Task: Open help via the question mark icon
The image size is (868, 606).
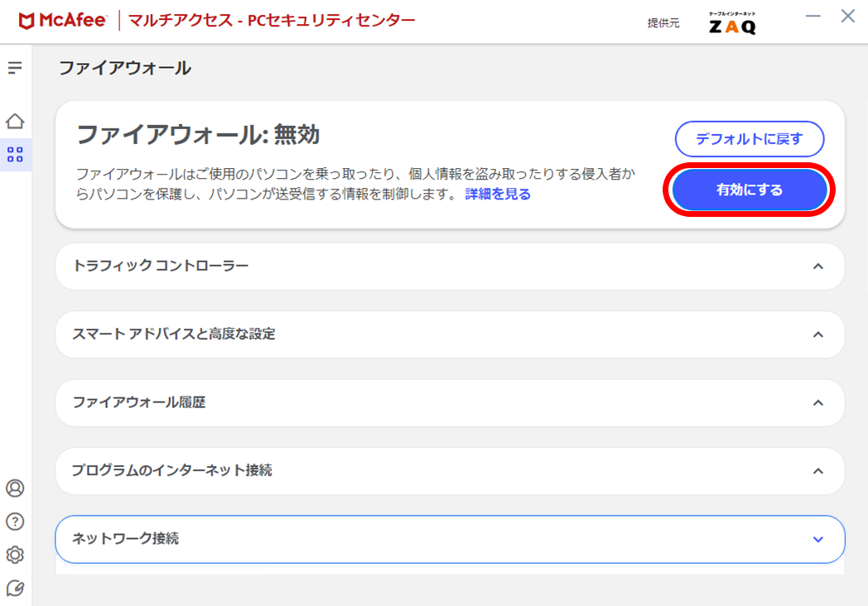Action: 15,522
